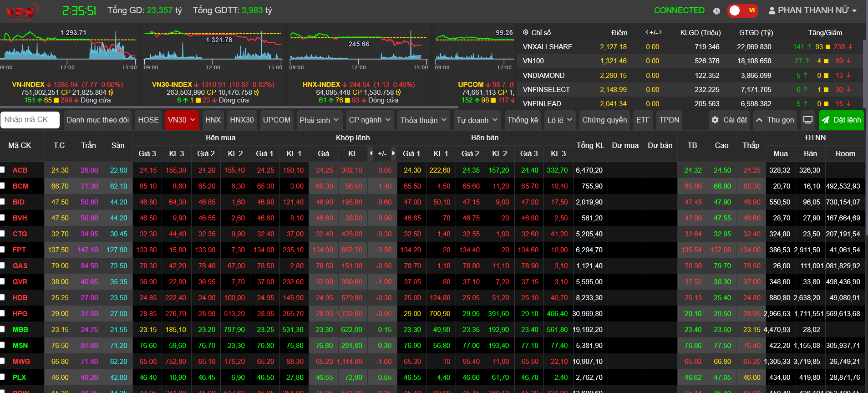Click the monitor display icon
This screenshot has height=393, width=868.
coord(808,120)
